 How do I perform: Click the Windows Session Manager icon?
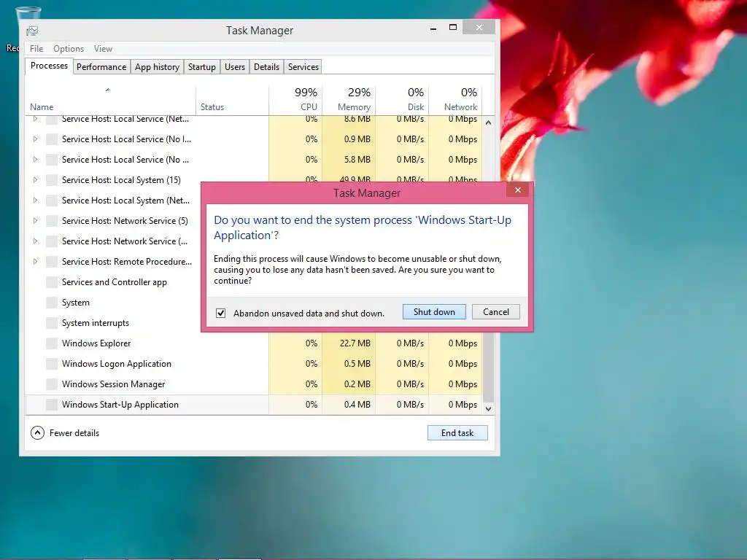click(52, 384)
